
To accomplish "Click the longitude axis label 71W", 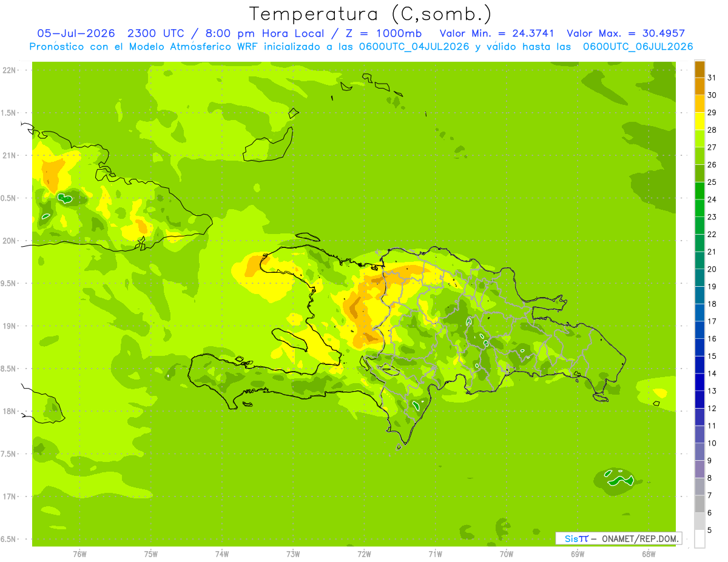I will (x=435, y=554).
